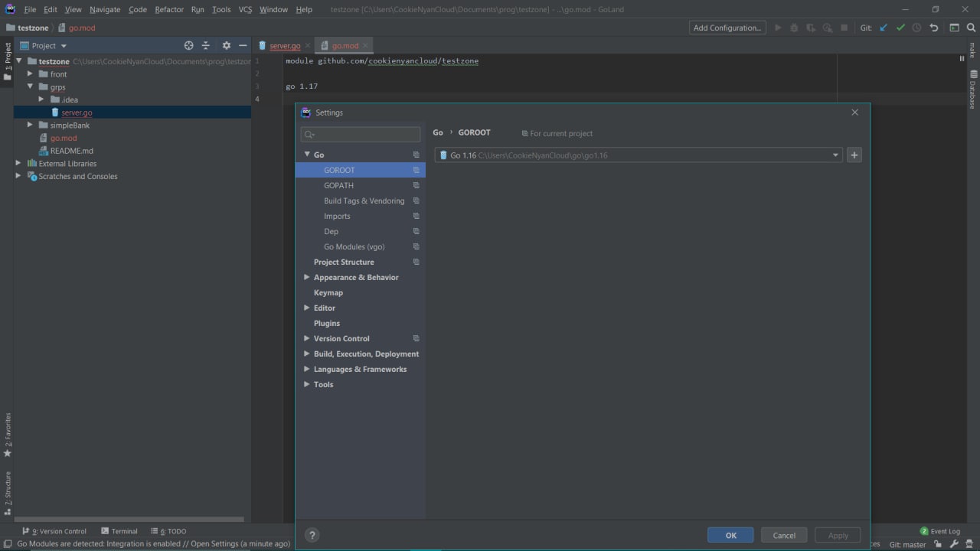Select GOPATH in settings tree

coord(338,185)
